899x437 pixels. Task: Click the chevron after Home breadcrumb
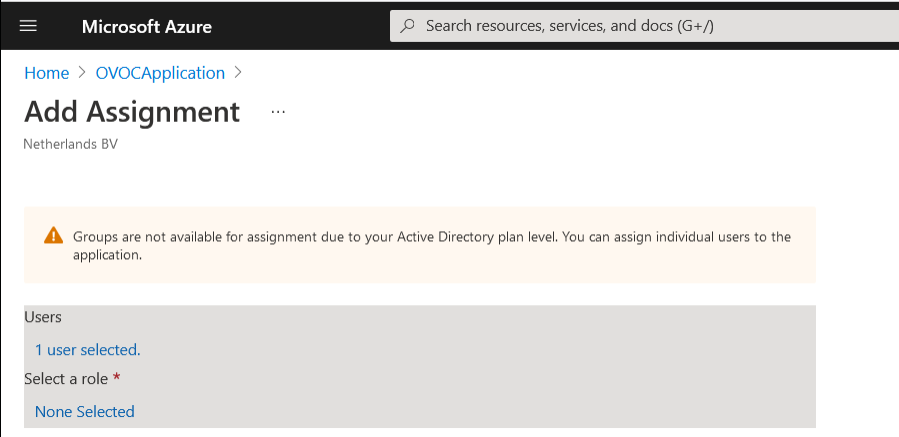(82, 73)
